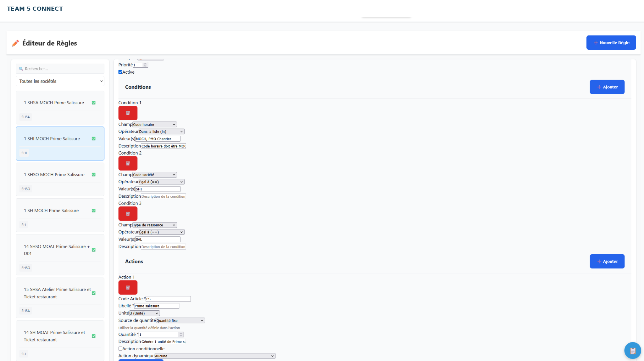Add an action with Actions Ajouter button
Viewport: 644px width, 361px height.
(x=607, y=261)
